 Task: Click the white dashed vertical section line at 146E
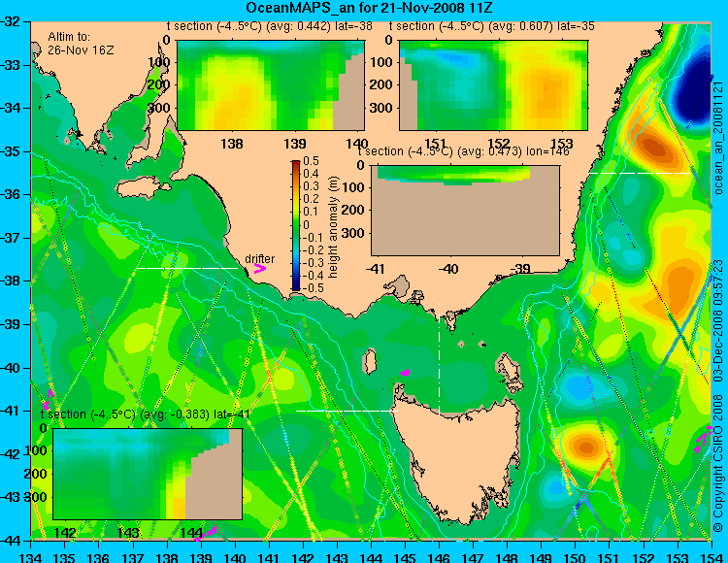439,358
